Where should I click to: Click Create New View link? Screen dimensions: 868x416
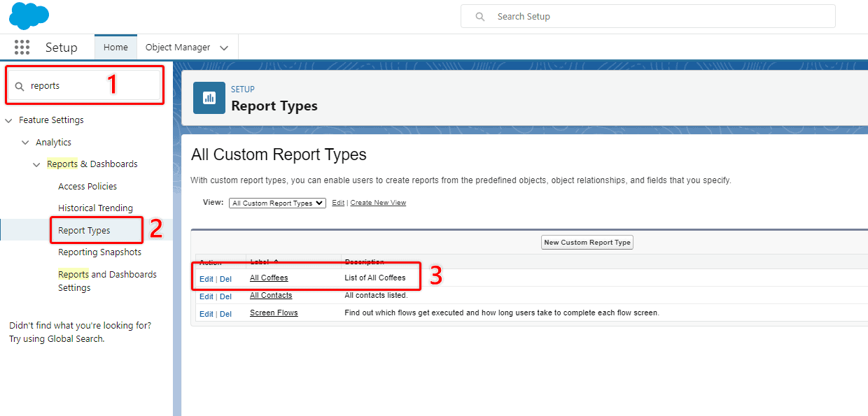pos(378,203)
